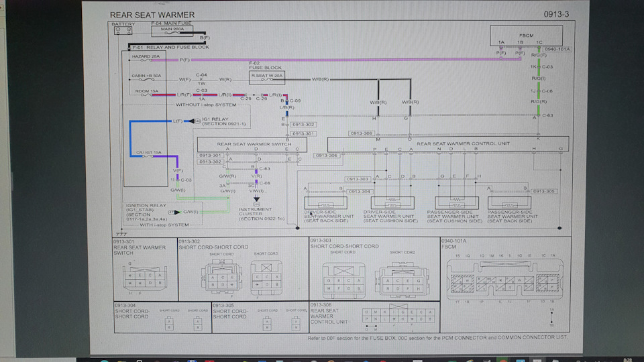Viewport: 644px width, 362px height.
Task: Select the 'F-01 RELAY AND FUSE BLOCK' label
Action: click(x=171, y=47)
